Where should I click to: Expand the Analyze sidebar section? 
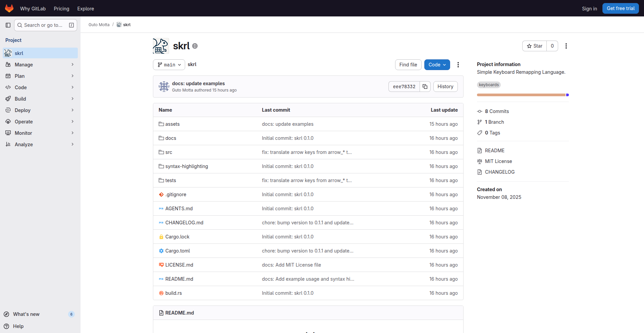(40, 145)
